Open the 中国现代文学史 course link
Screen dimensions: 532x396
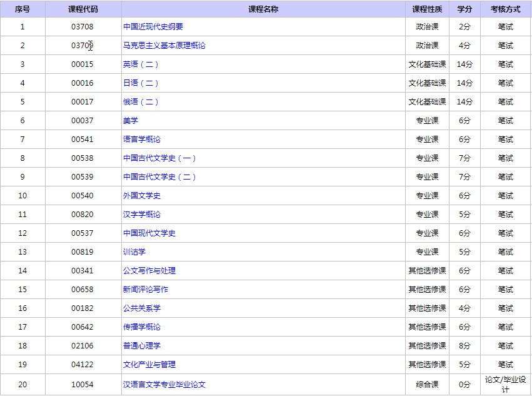[x=149, y=233]
